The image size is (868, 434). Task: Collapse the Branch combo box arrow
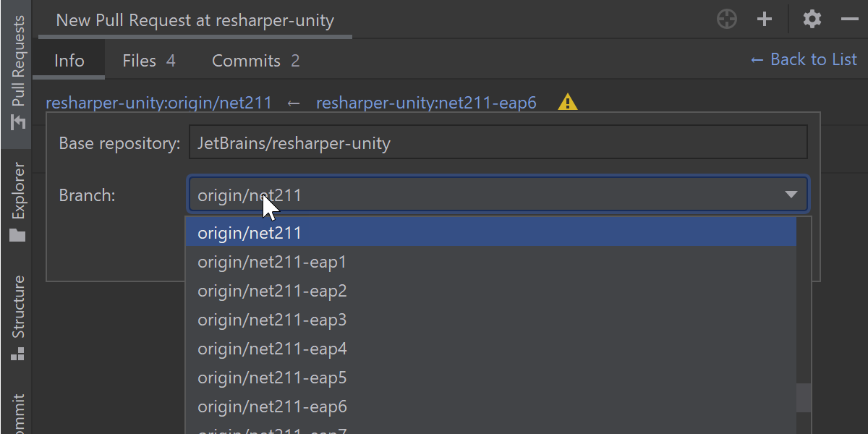click(x=791, y=195)
